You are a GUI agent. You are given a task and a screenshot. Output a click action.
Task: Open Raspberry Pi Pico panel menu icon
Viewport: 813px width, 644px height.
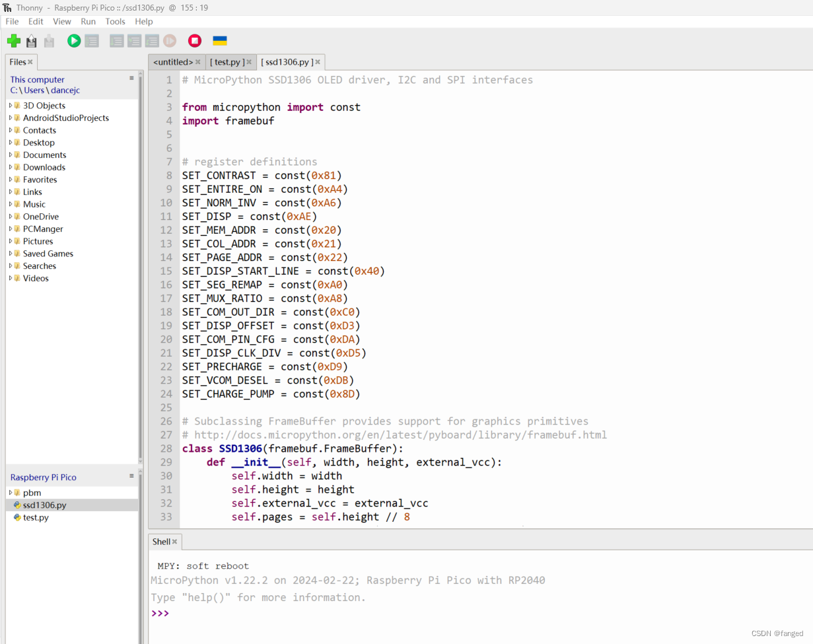pyautogui.click(x=131, y=476)
